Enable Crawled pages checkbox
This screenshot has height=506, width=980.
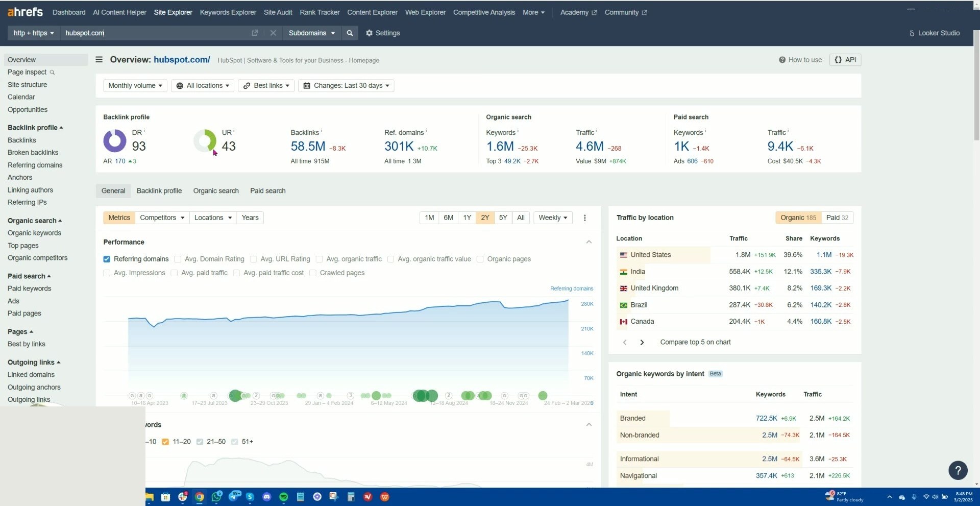[x=312, y=273]
